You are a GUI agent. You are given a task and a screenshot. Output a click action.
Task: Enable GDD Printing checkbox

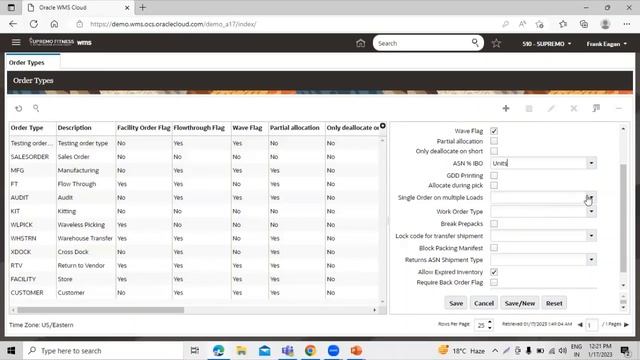click(x=494, y=176)
